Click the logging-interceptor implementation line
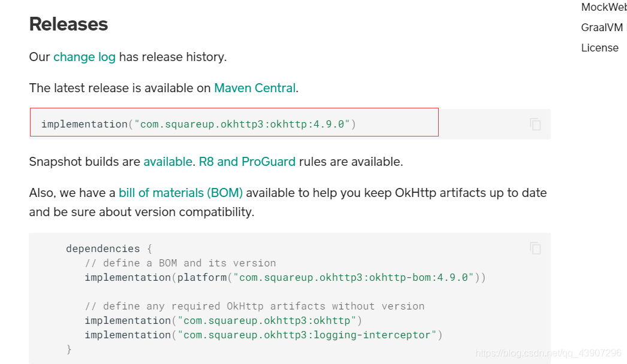627x364 pixels. click(x=264, y=335)
